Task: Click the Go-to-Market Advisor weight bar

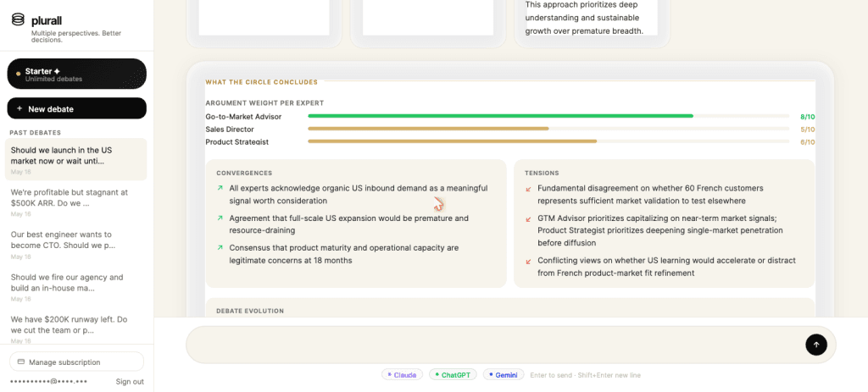Action: click(x=548, y=116)
